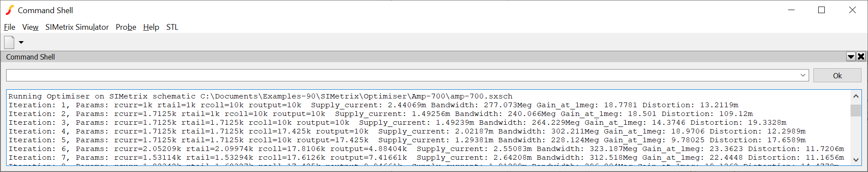Expand the command history dropdown

click(x=803, y=75)
